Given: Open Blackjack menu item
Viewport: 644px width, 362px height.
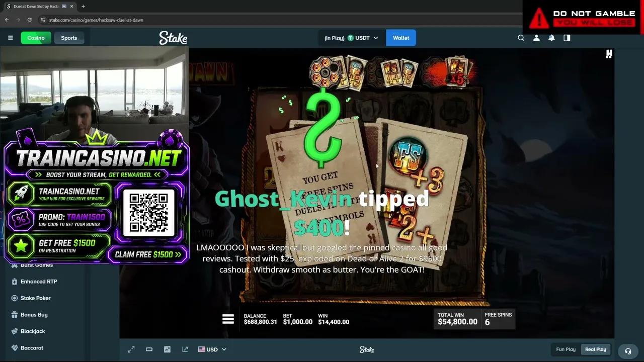Looking at the screenshot, I should click(x=33, y=331).
